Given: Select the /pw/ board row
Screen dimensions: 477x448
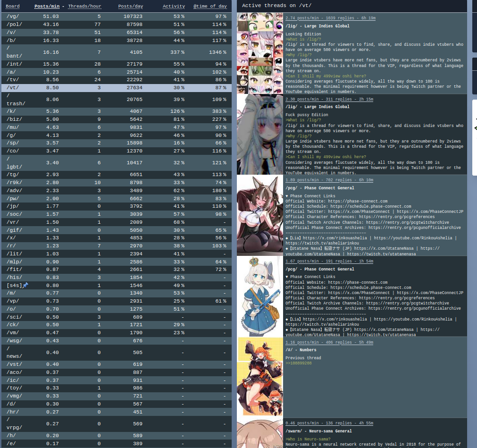Looking at the screenshot, I should [117, 198].
